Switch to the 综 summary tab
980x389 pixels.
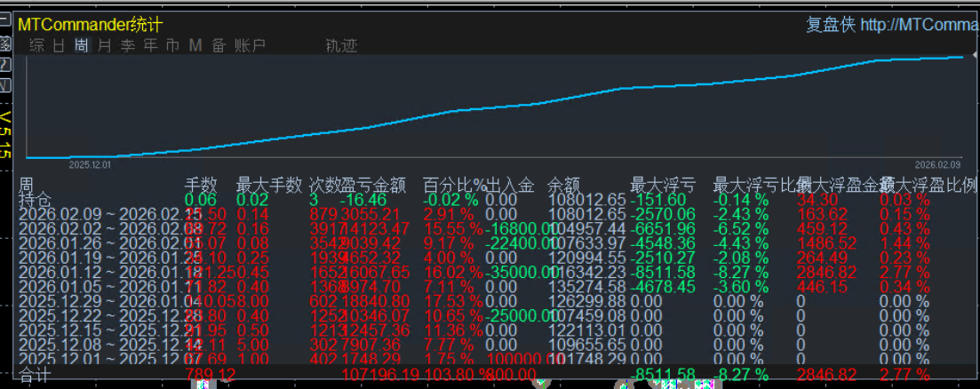[37, 45]
